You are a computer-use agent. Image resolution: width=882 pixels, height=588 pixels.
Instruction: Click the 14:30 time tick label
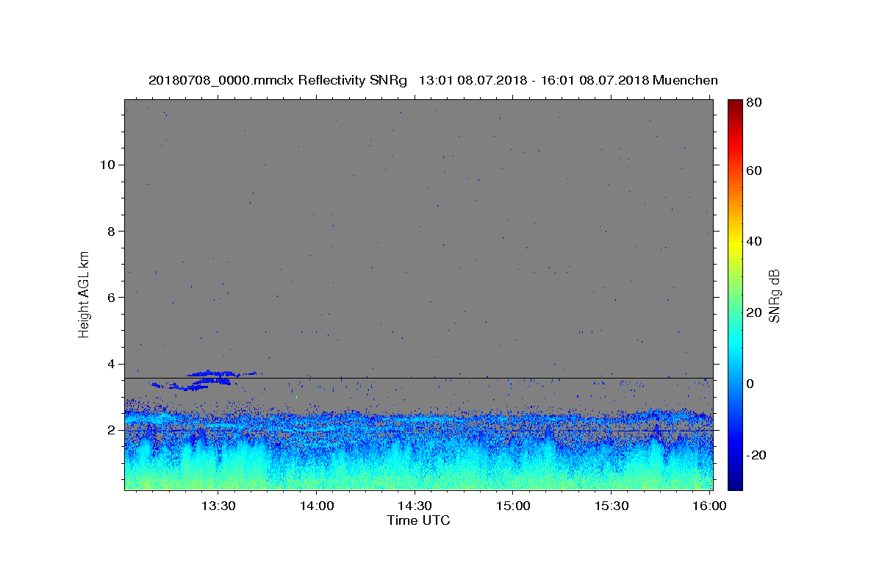415,506
